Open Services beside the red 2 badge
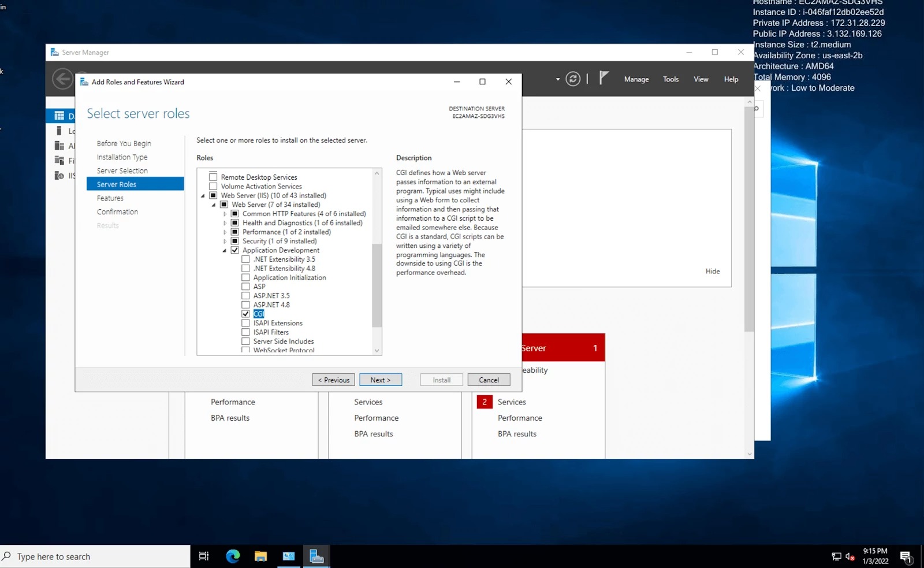 click(512, 402)
